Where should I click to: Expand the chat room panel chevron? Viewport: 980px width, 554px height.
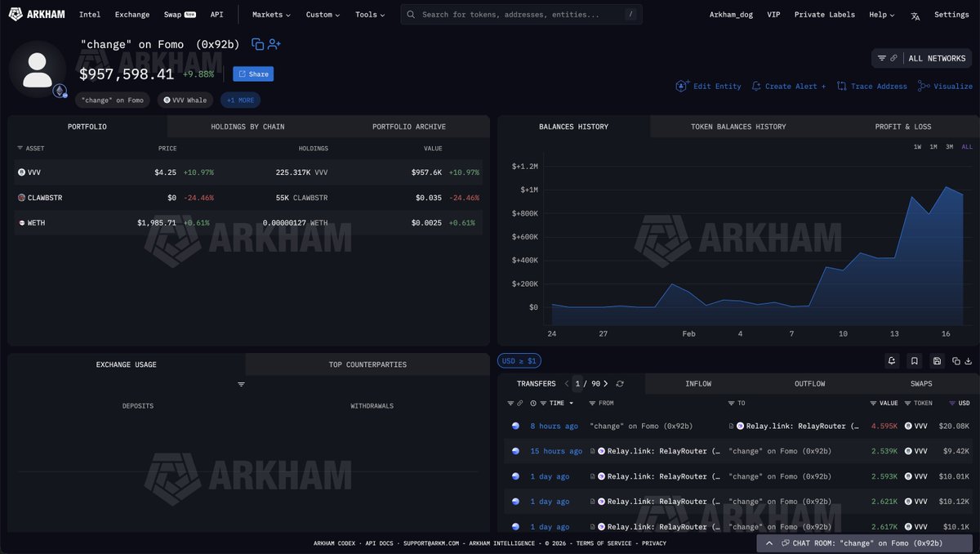click(x=769, y=543)
